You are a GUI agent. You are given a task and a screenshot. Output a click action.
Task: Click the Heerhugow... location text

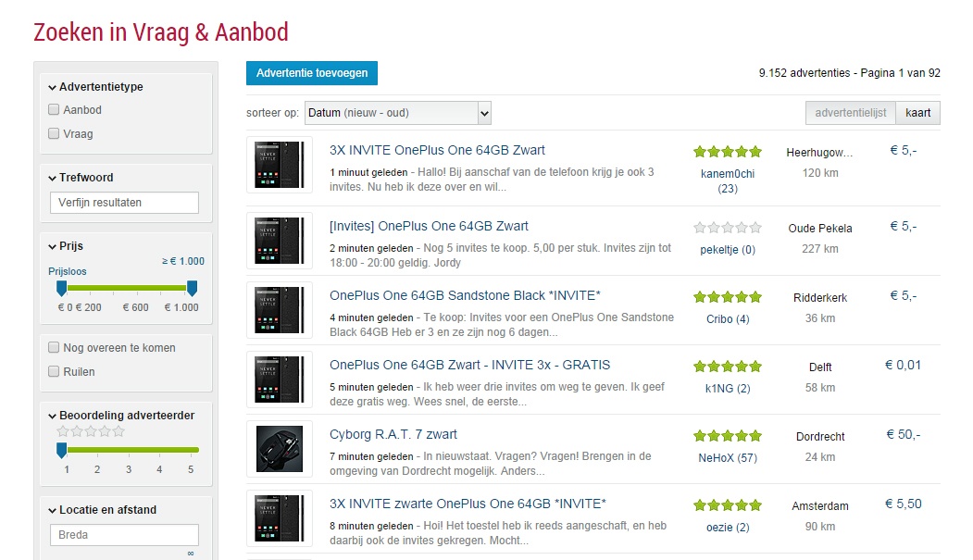pos(819,153)
